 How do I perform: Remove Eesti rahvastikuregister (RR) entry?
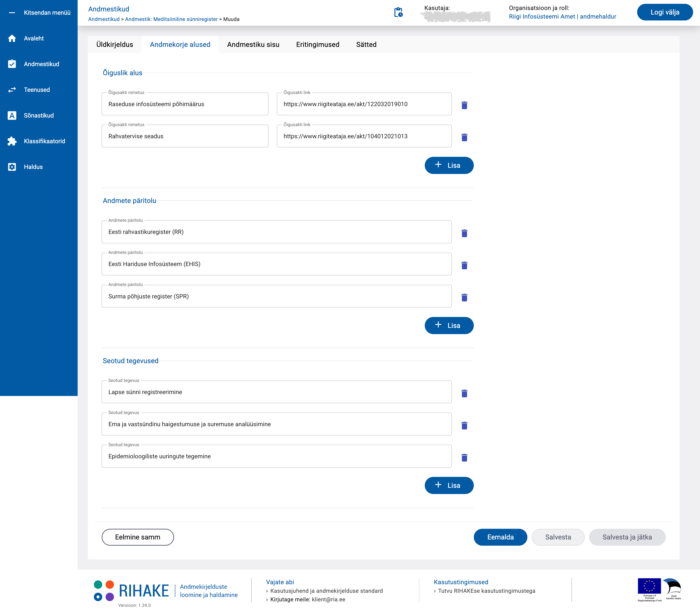tap(464, 233)
